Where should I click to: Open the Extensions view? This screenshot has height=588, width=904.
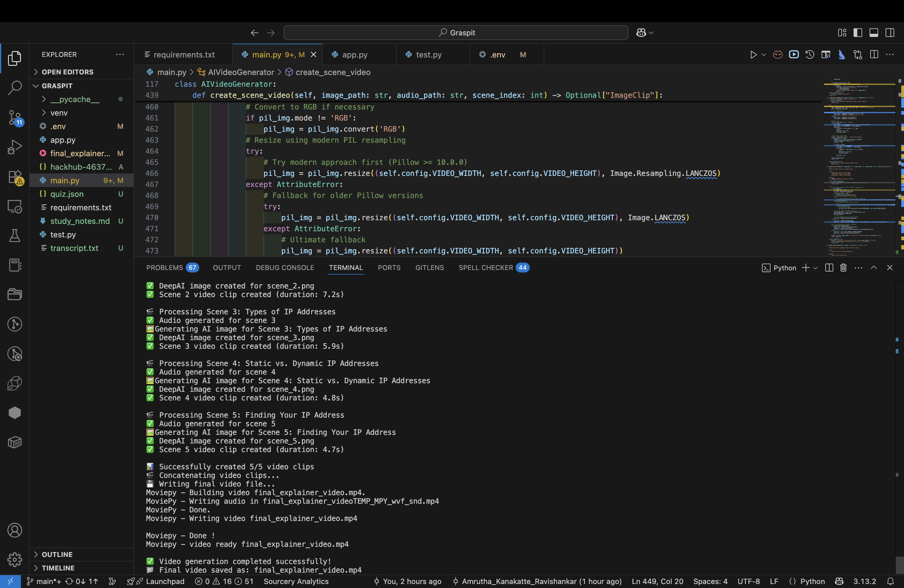14,177
